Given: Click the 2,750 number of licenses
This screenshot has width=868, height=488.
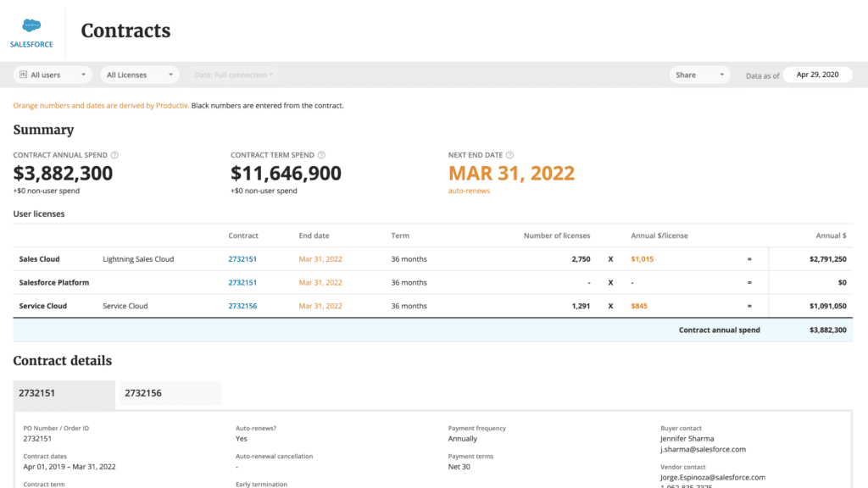Looking at the screenshot, I should tap(581, 259).
